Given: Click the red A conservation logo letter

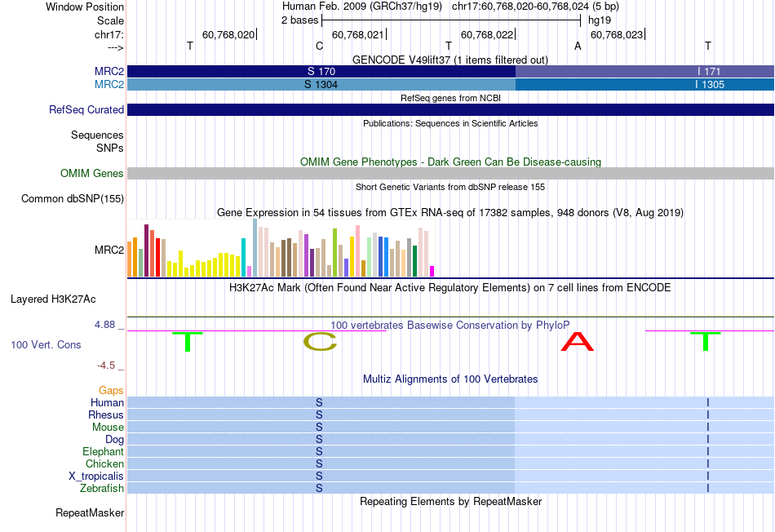Looking at the screenshot, I should (x=578, y=342).
